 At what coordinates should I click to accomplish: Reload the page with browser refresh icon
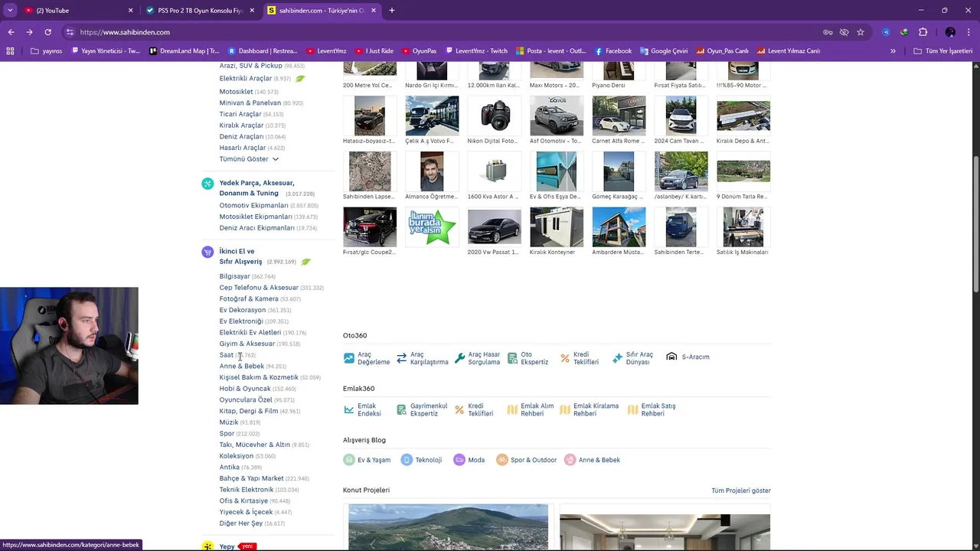[47, 32]
